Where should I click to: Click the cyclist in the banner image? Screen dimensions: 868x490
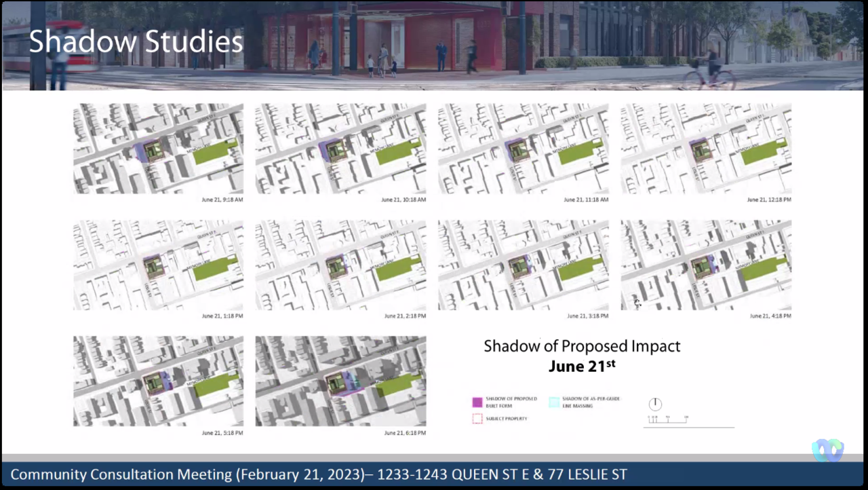point(711,68)
